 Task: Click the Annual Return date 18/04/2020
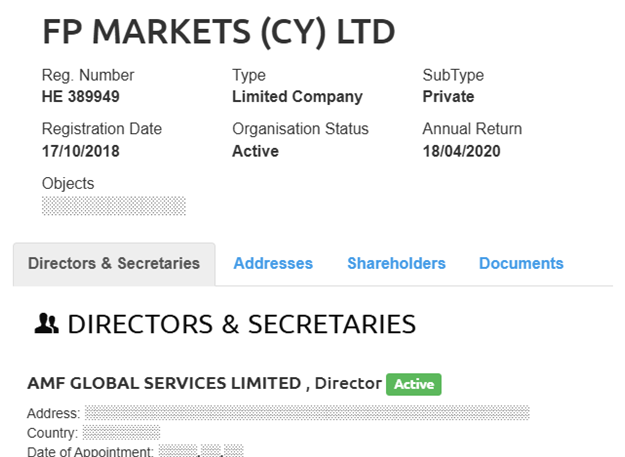[461, 151]
